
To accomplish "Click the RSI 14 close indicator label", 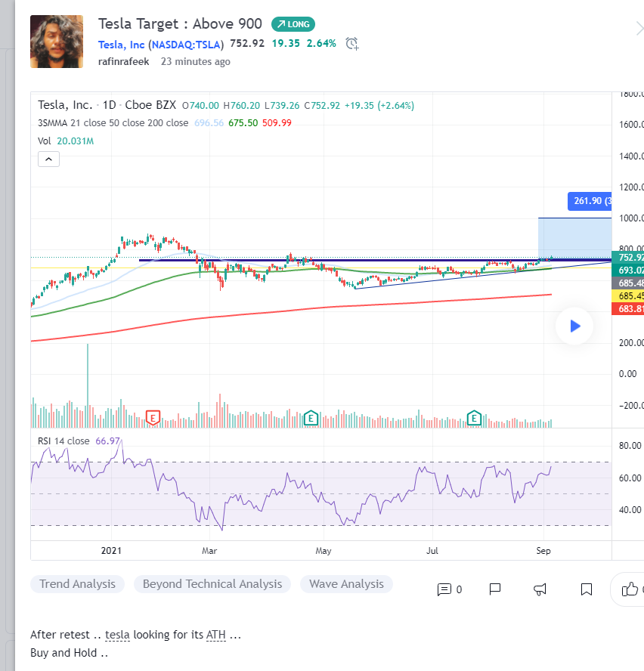I will pyautogui.click(x=63, y=441).
